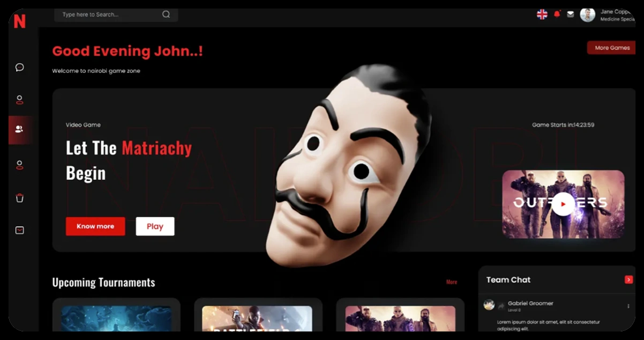This screenshot has height=340, width=644.
Task: Open the More link for Upcoming Tournaments
Action: [451, 282]
